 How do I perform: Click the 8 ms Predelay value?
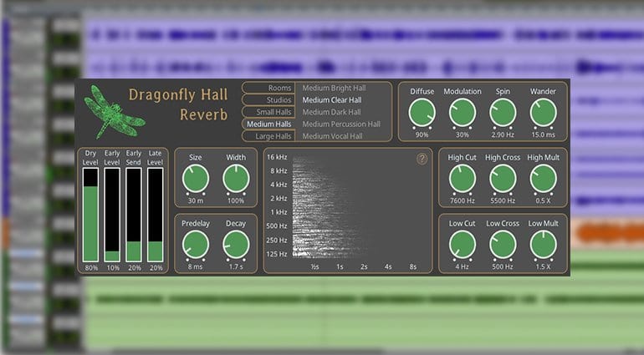pos(196,266)
